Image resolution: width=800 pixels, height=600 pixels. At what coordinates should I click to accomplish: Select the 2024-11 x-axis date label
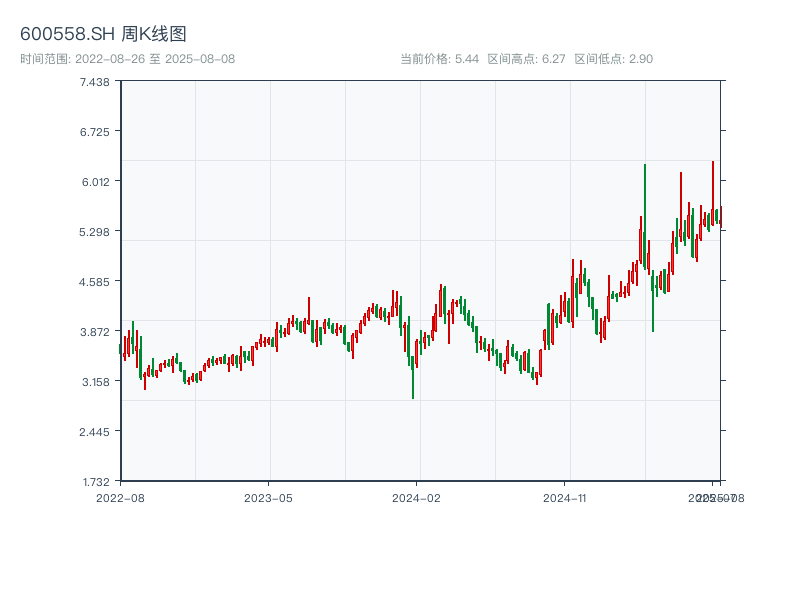pyautogui.click(x=564, y=497)
